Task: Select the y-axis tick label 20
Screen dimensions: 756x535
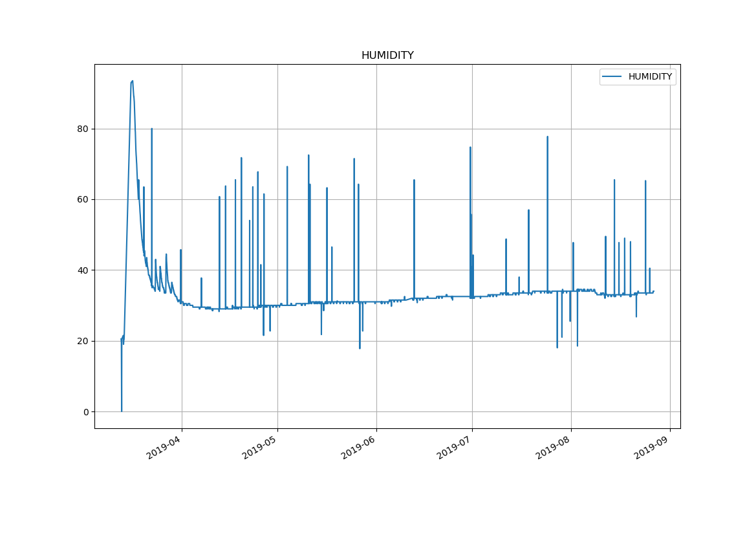Action: tap(83, 341)
